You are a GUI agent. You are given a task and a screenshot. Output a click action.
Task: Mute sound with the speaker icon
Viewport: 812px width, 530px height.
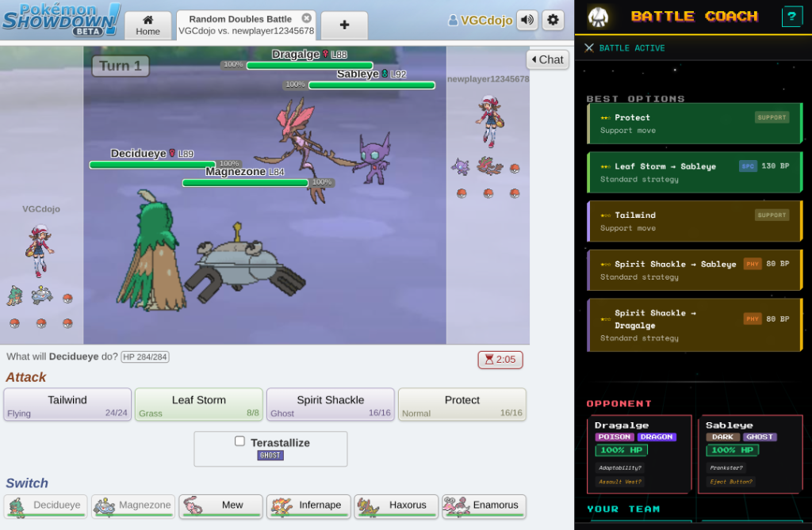[x=527, y=21]
